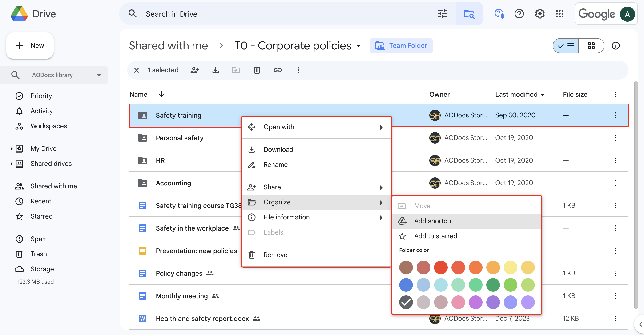Clear the current selection with X

pos(137,70)
